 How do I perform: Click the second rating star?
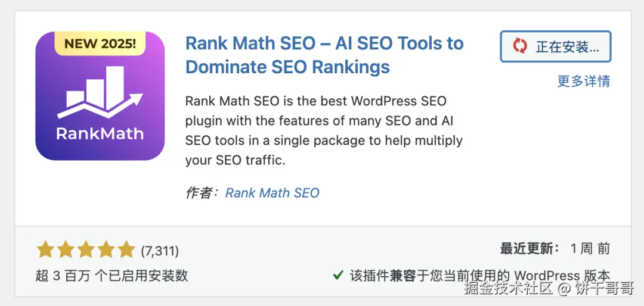tap(66, 250)
